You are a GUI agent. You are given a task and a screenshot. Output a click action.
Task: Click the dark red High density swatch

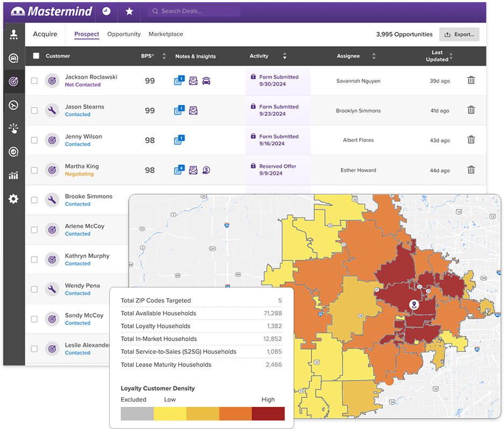click(268, 413)
